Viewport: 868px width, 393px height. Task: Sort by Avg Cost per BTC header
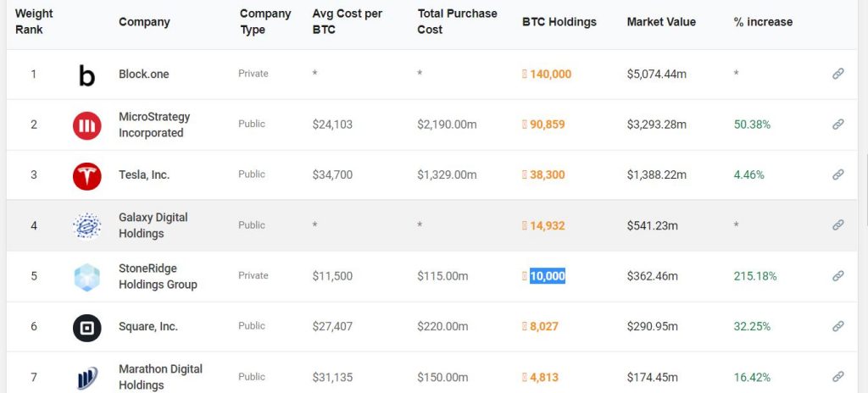[x=347, y=21]
